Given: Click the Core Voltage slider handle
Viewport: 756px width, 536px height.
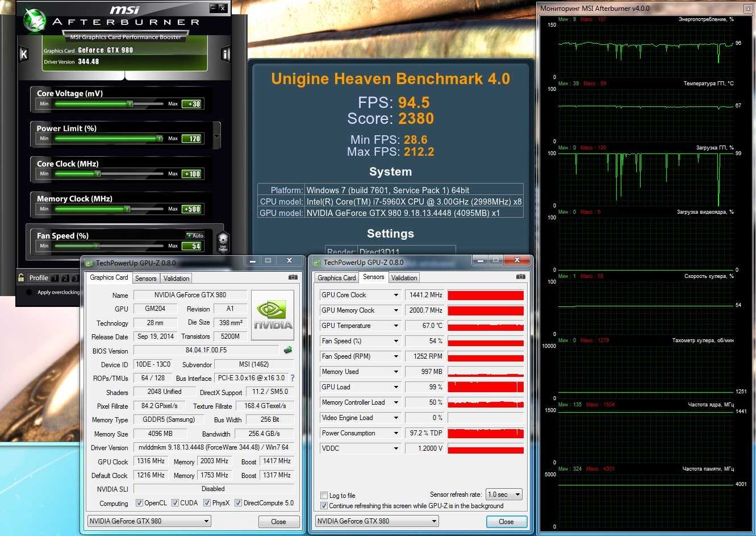Looking at the screenshot, I should (x=130, y=103).
